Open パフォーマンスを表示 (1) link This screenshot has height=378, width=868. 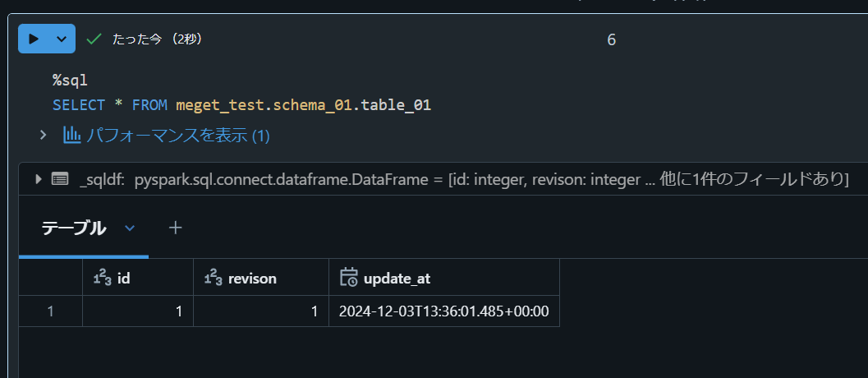click(x=178, y=135)
